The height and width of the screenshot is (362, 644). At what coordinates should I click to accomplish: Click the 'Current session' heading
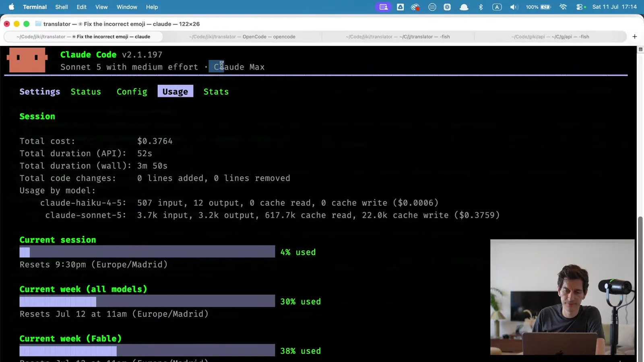tap(58, 240)
